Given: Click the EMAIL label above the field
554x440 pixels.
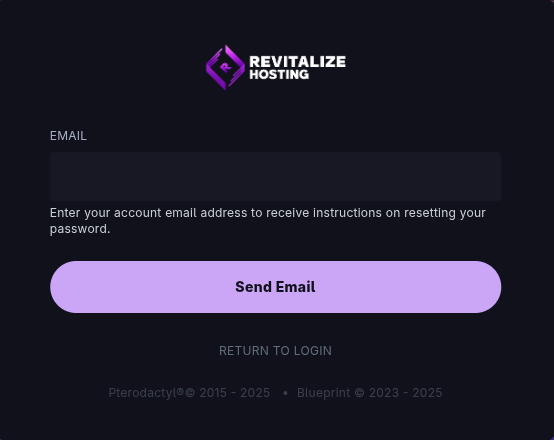Looking at the screenshot, I should (x=68, y=136).
